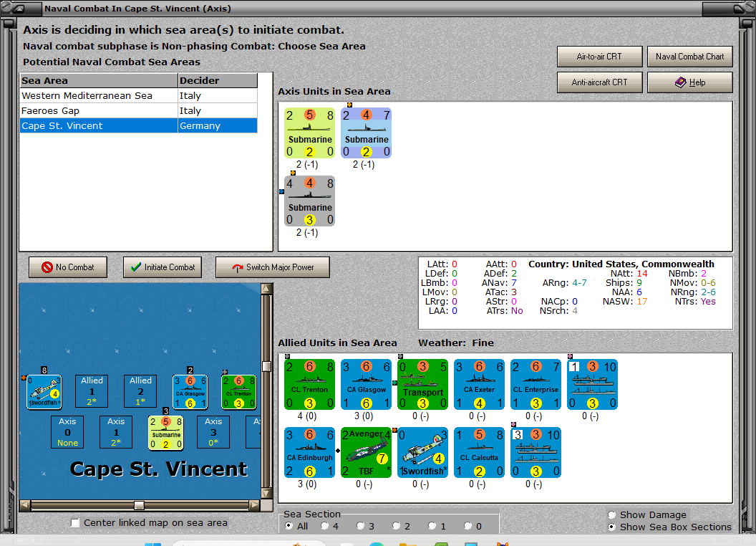The height and width of the screenshot is (546, 756).
Task: Open Help
Action: [689, 82]
